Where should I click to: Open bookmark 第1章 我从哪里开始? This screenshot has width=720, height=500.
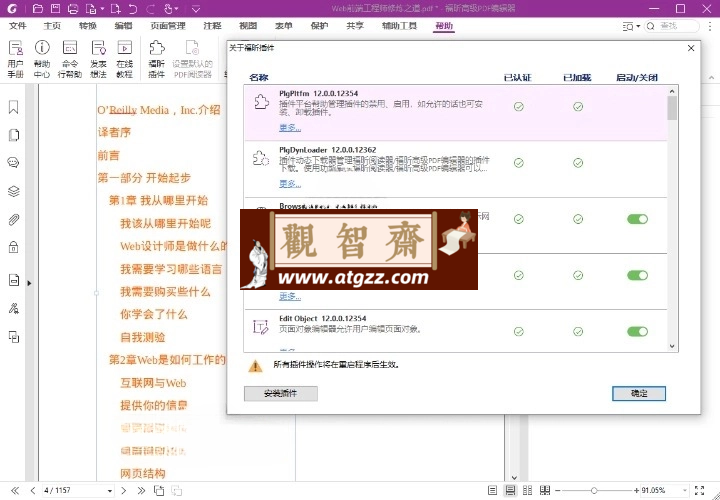[x=158, y=201]
